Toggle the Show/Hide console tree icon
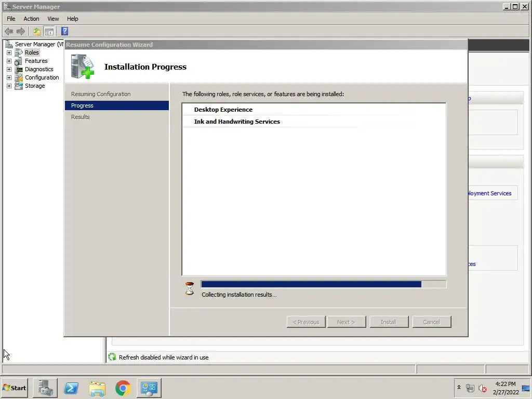This screenshot has height=399, width=532. (49, 32)
